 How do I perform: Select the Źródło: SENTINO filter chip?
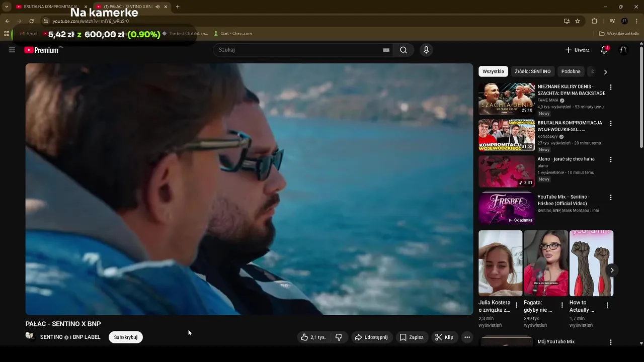(533, 71)
